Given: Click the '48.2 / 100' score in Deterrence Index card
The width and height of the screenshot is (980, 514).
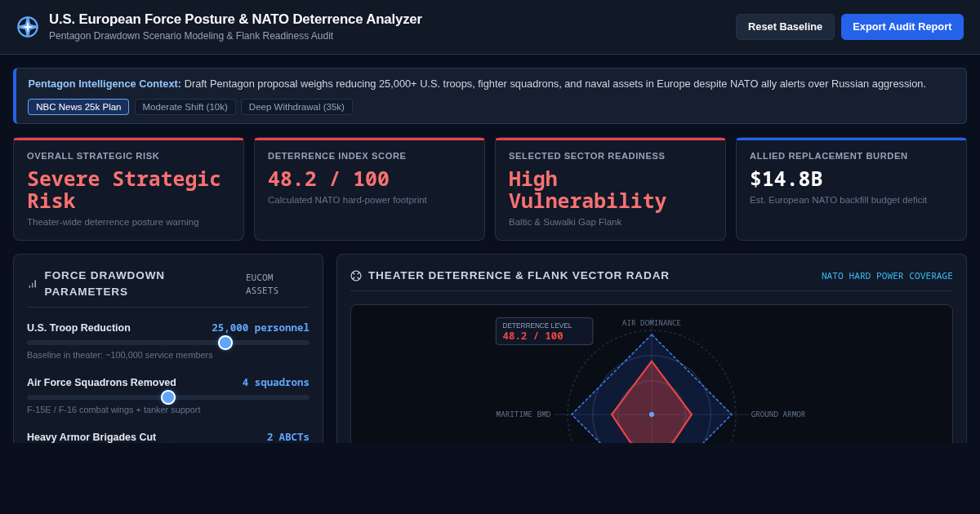Looking at the screenshot, I should coord(328,179).
